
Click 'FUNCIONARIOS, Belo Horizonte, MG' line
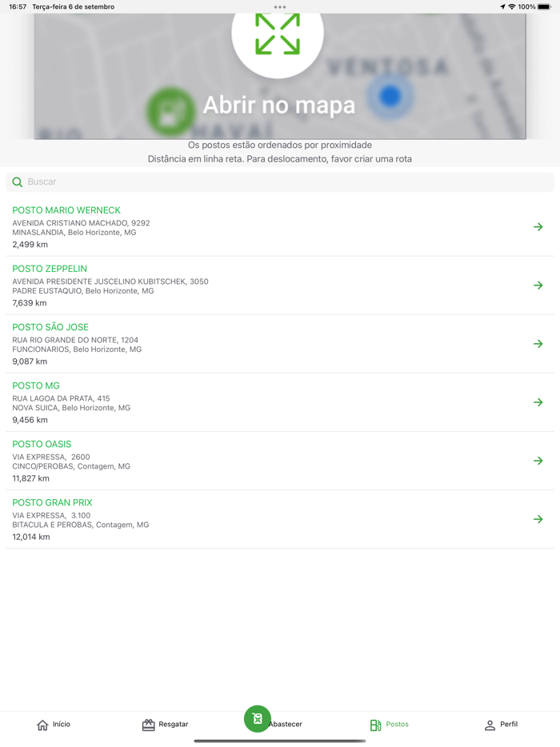77,350
